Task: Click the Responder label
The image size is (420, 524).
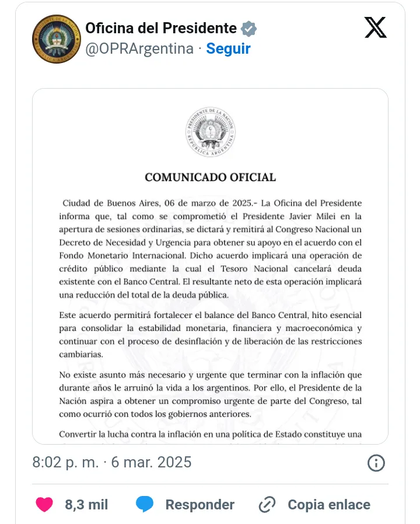Action: (x=199, y=505)
